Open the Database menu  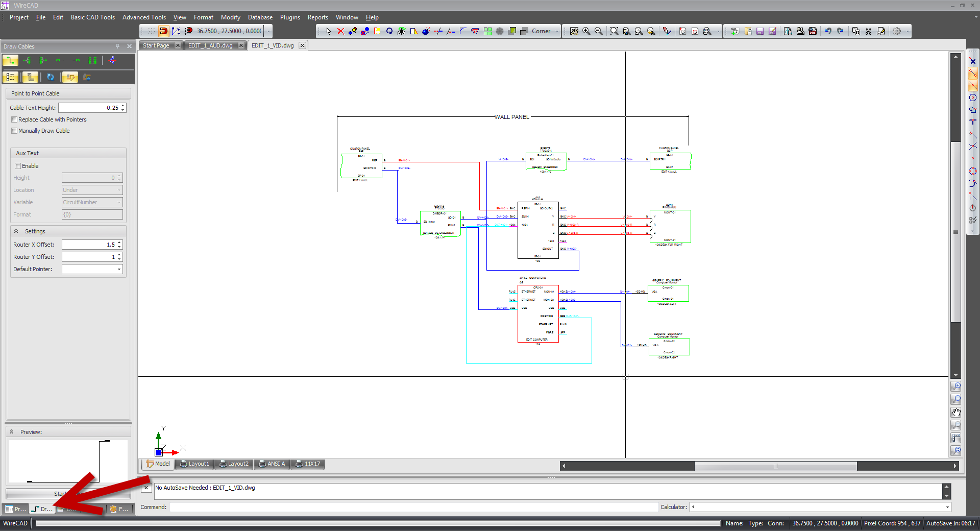pyautogui.click(x=260, y=17)
